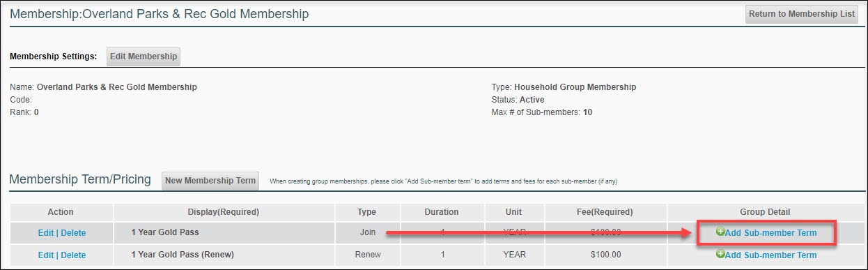Select the Unit column header
This screenshot has height=270, width=868.
coord(514,212)
